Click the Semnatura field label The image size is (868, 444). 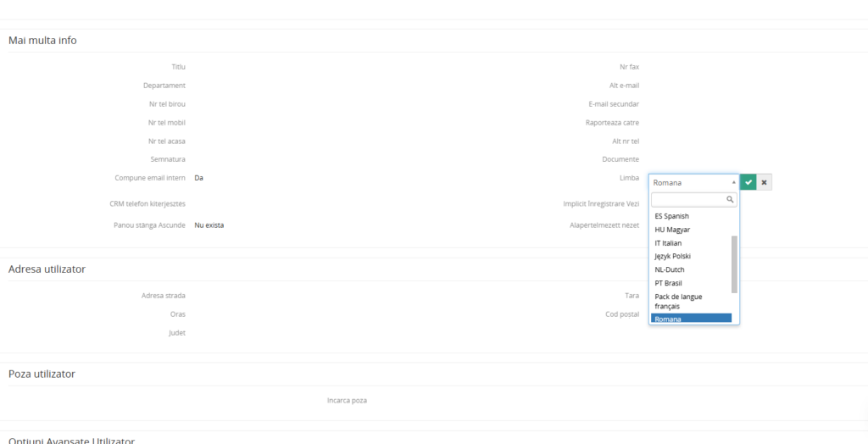click(168, 159)
